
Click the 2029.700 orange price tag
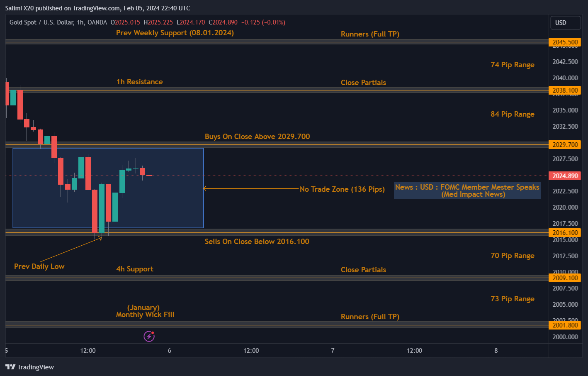(565, 144)
